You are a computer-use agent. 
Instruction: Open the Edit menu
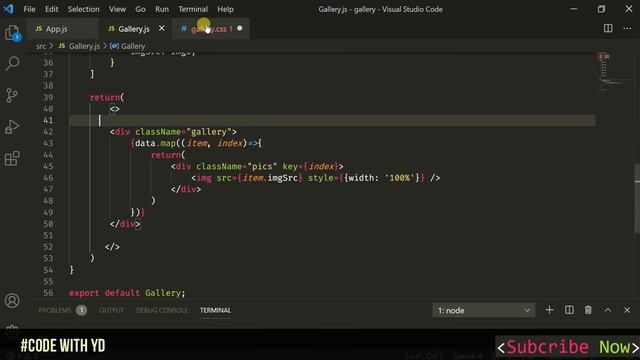(51, 9)
